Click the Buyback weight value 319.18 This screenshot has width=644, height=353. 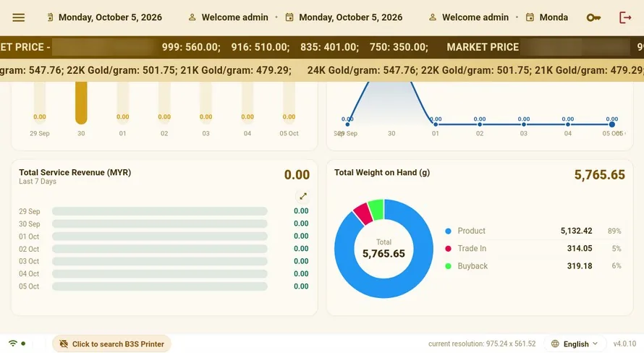[x=580, y=266]
